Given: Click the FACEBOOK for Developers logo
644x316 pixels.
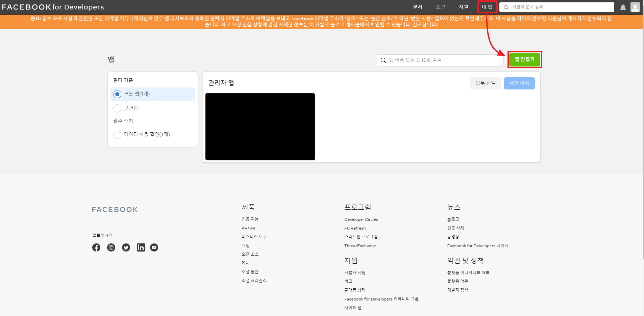Looking at the screenshot, I should point(53,7).
